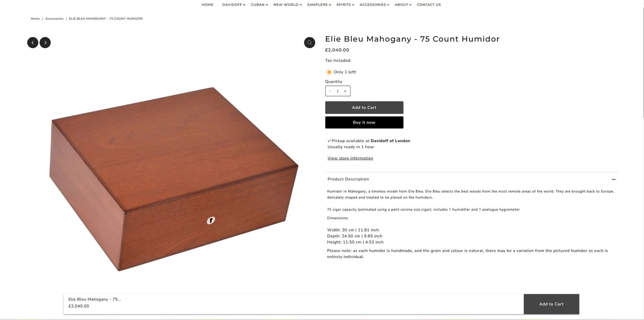Go to the Accessories breadcrumb link
The height and width of the screenshot is (320, 644).
(x=54, y=19)
